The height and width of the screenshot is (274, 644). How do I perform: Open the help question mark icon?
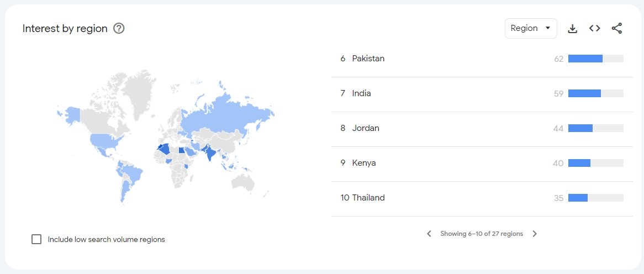pyautogui.click(x=119, y=28)
